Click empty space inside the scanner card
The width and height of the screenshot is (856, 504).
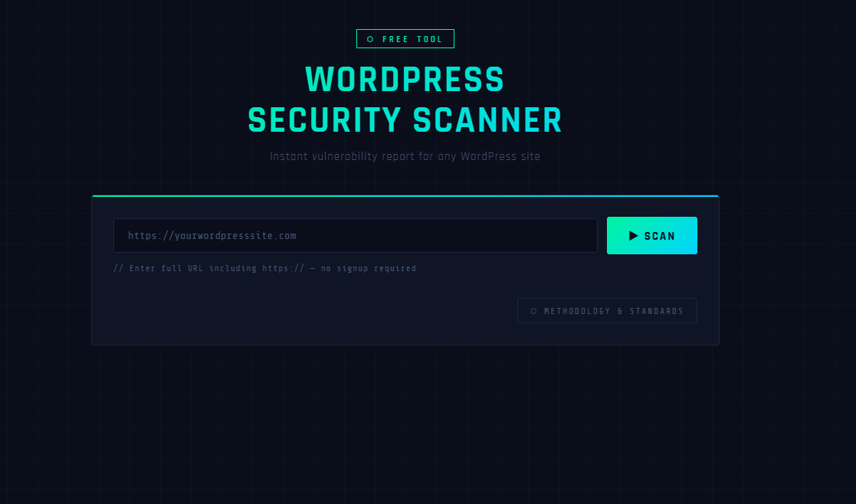coord(307,314)
